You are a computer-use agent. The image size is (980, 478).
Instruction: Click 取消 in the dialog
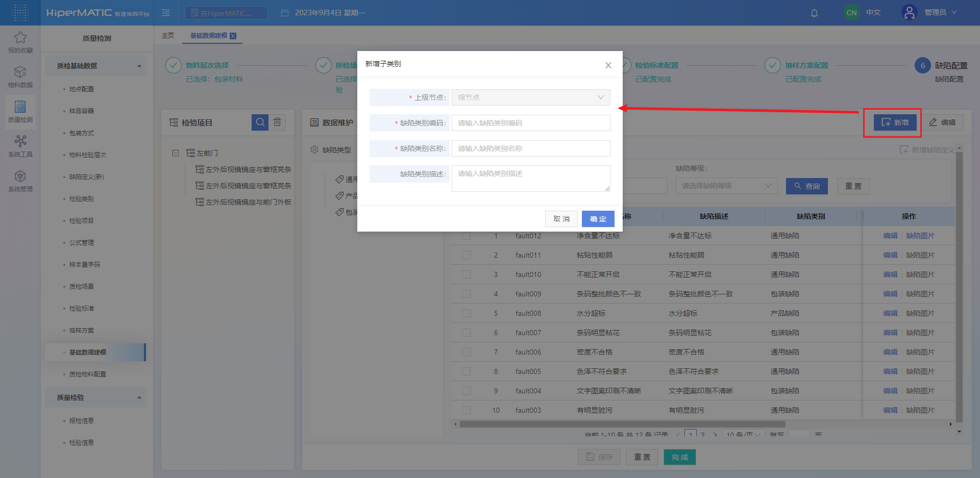(x=561, y=219)
